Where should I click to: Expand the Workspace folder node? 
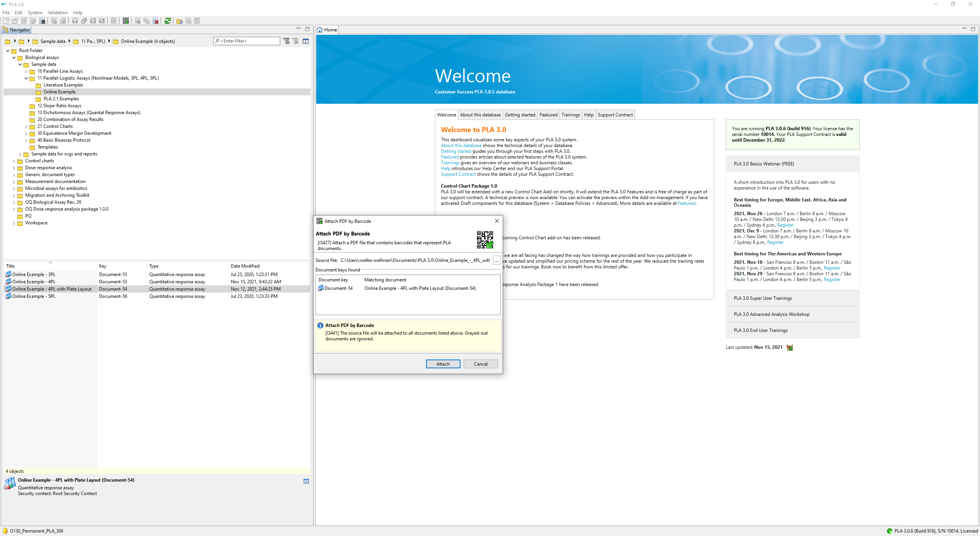14,223
